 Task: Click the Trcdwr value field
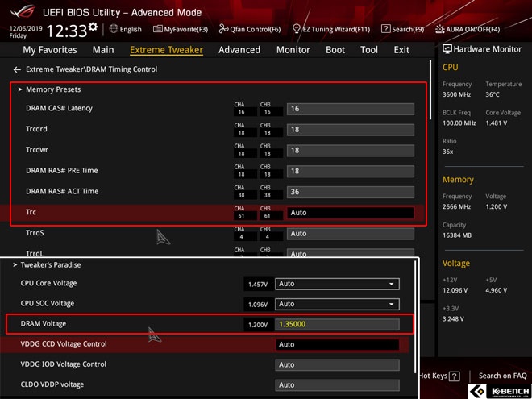pos(350,150)
